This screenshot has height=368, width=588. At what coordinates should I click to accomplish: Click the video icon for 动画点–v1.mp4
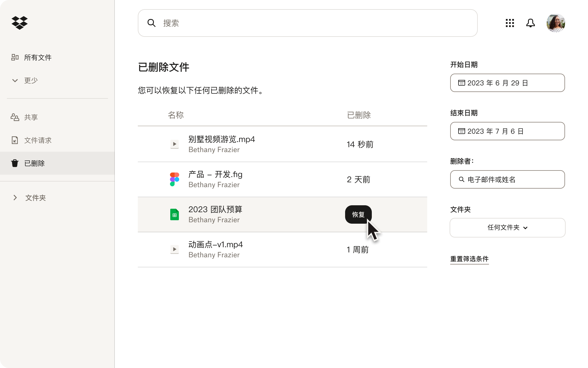tap(175, 249)
